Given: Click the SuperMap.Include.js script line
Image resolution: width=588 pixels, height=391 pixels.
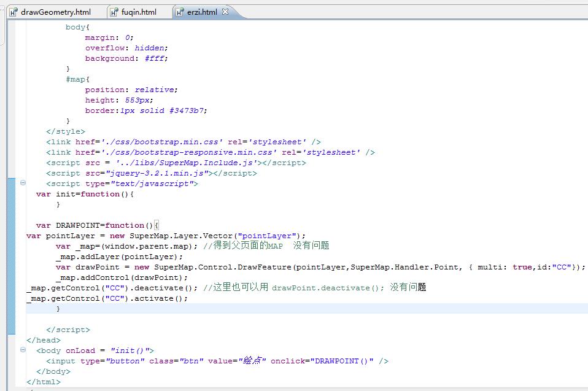Looking at the screenshot, I should click(176, 163).
